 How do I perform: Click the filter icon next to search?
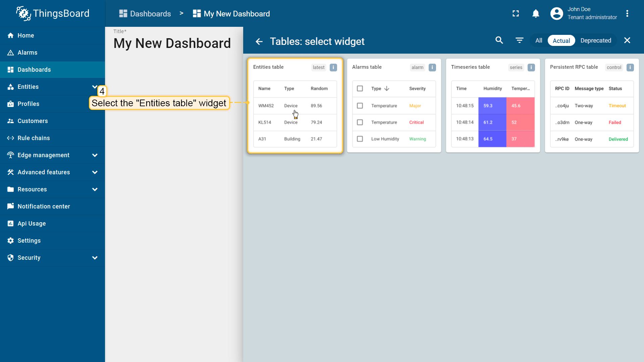point(519,40)
